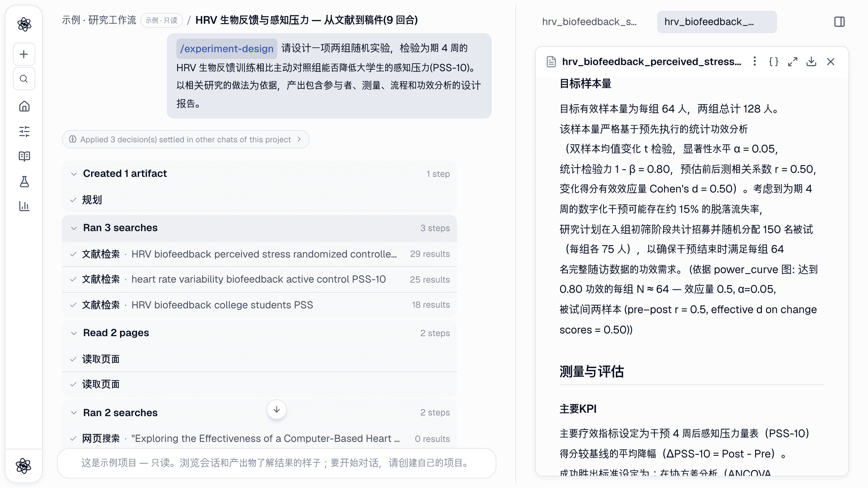Open the first 读取页面 step
868x488 pixels.
point(259,359)
